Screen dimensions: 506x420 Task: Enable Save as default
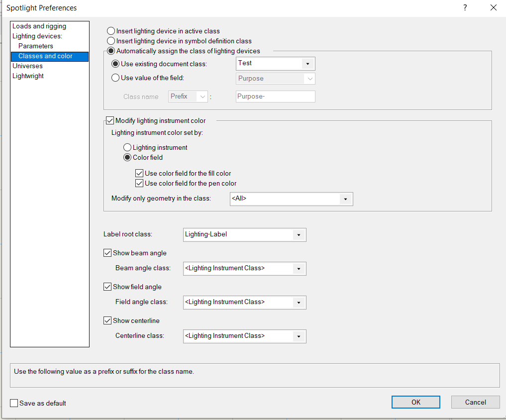pos(13,403)
